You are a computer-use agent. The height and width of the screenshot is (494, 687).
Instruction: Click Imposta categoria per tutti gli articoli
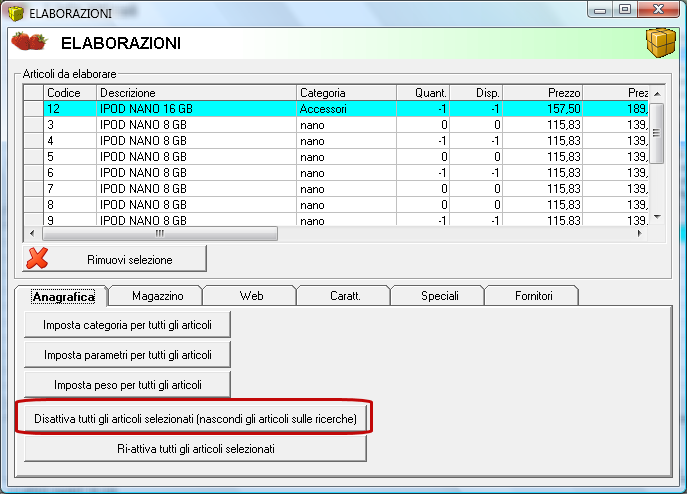click(127, 325)
